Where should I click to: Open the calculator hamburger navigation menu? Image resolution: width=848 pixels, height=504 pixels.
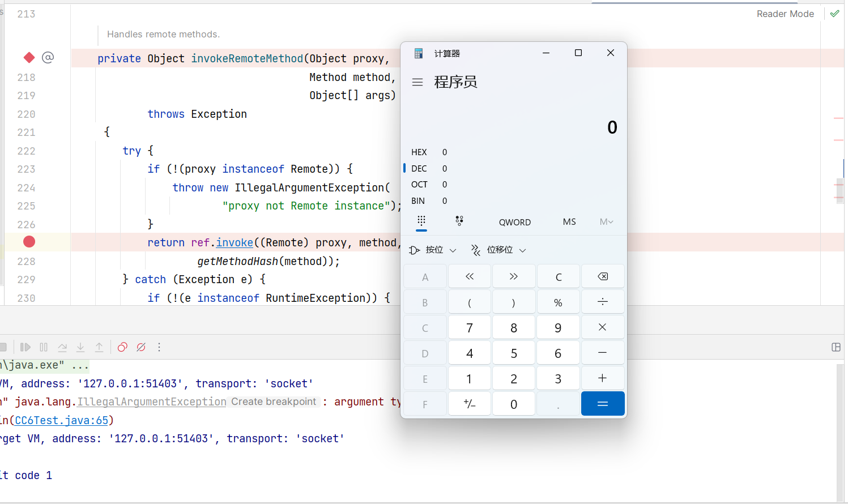coord(417,82)
